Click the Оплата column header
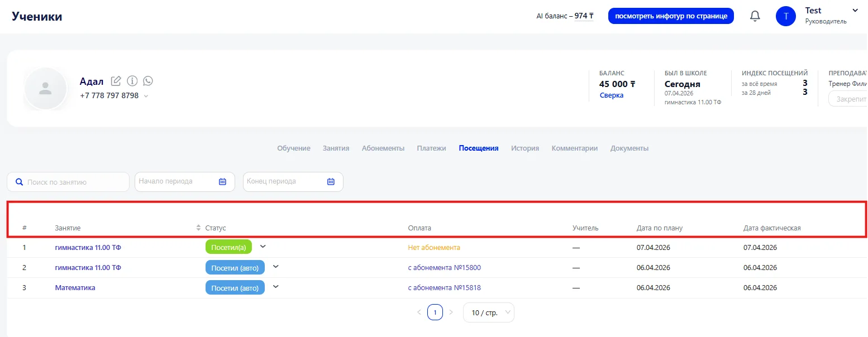 tap(419, 228)
